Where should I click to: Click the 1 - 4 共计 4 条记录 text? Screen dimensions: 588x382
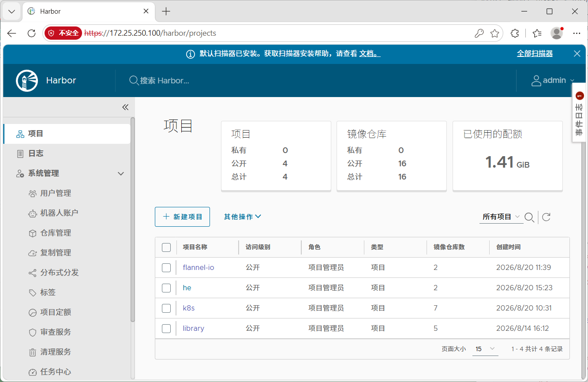[537, 349]
